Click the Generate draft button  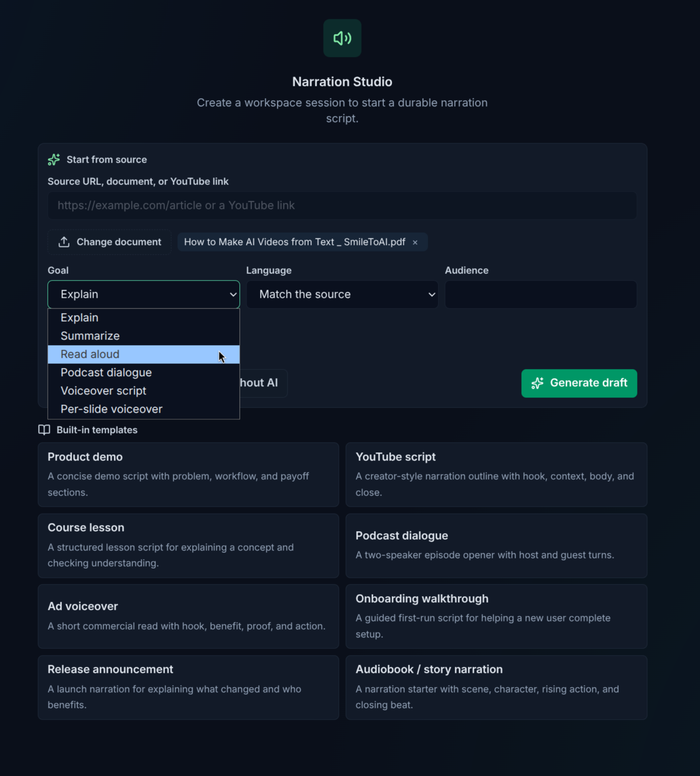click(579, 383)
